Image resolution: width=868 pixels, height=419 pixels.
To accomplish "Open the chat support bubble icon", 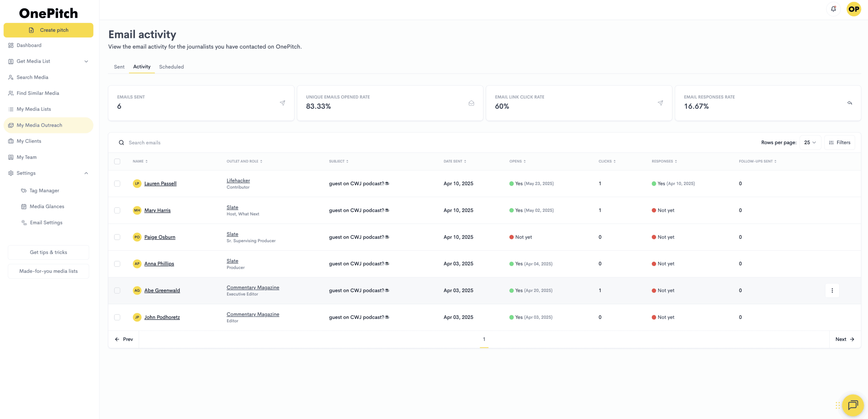I will pyautogui.click(x=853, y=405).
